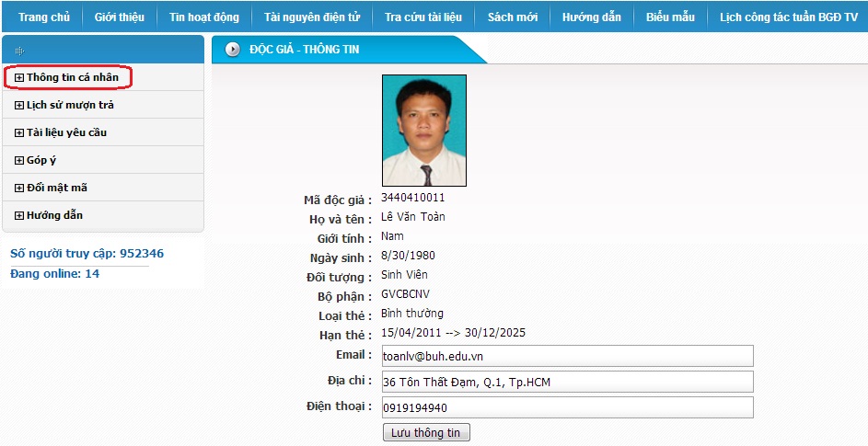Expand the Đổi mật mã plus icon
Screen dimensions: 868x446
coord(19,189)
